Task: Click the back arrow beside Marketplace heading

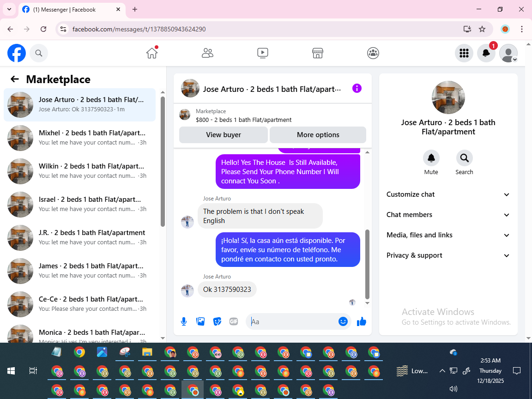Action: (15, 79)
